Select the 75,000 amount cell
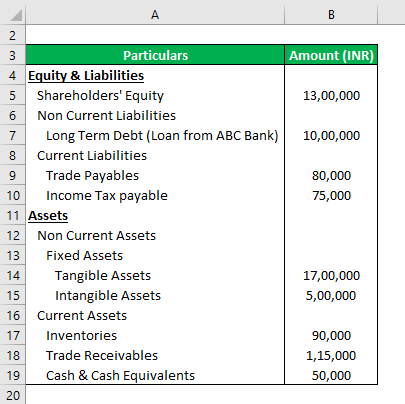 (331, 195)
